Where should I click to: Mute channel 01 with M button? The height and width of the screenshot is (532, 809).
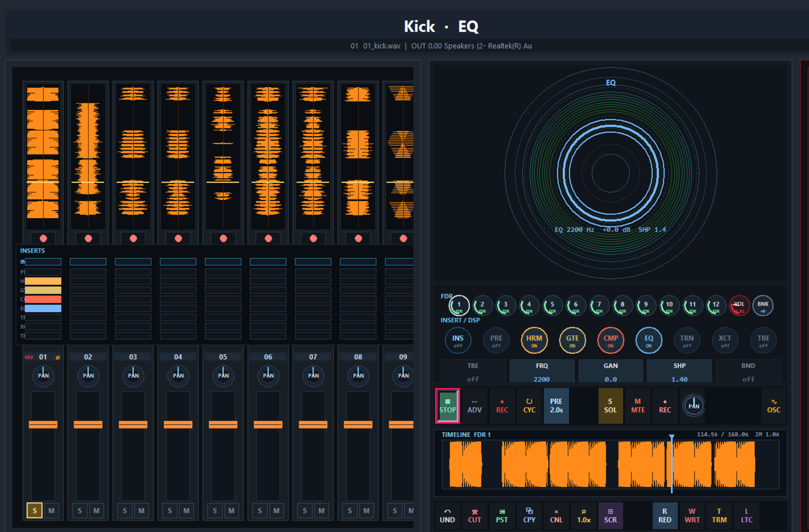pos(51,510)
